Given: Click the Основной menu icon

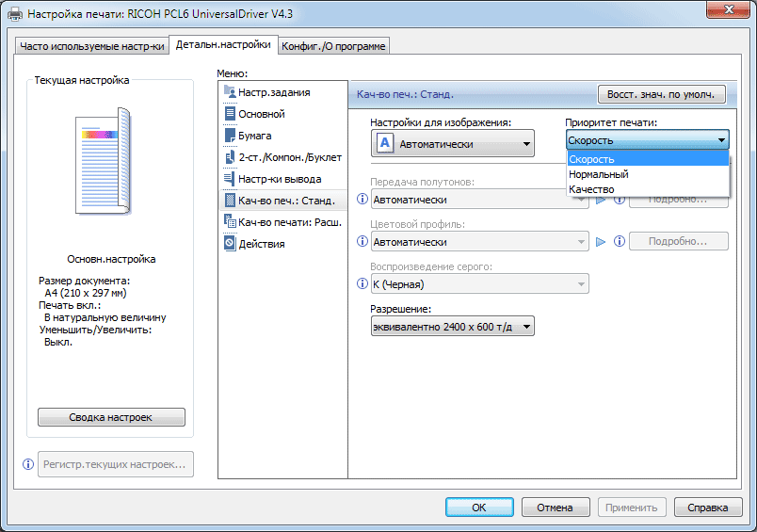Looking at the screenshot, I should click(x=230, y=114).
